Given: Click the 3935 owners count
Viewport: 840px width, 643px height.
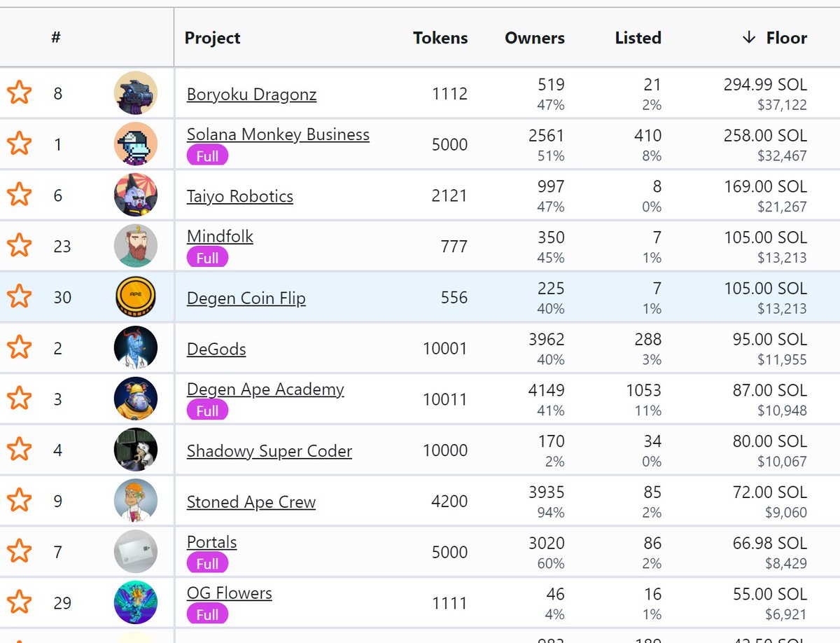Looking at the screenshot, I should pyautogui.click(x=547, y=492).
